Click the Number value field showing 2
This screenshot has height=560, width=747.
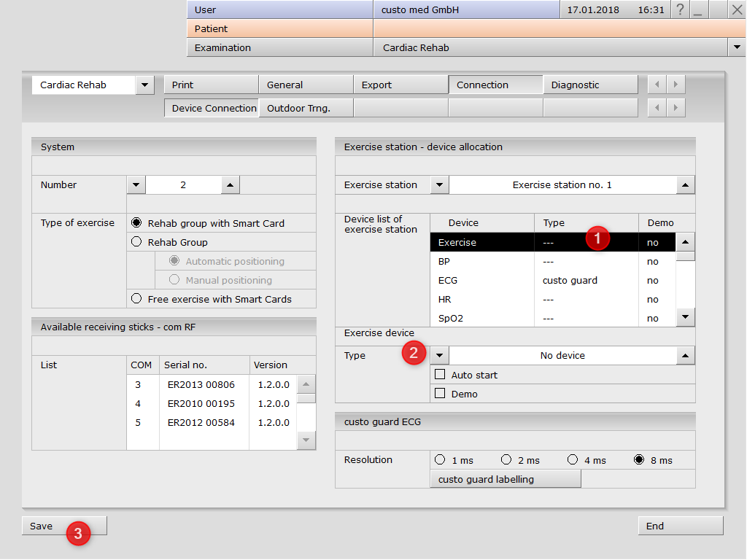tap(183, 184)
